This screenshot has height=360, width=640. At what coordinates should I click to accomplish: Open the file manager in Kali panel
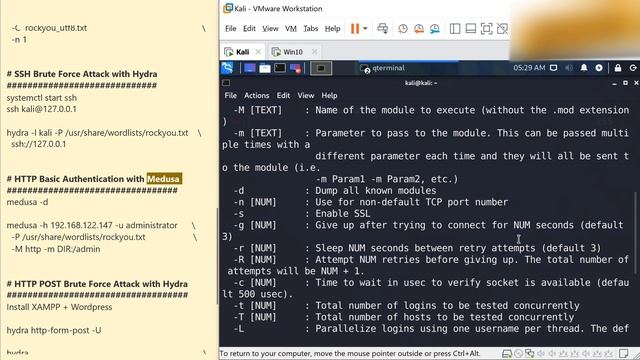[x=264, y=68]
